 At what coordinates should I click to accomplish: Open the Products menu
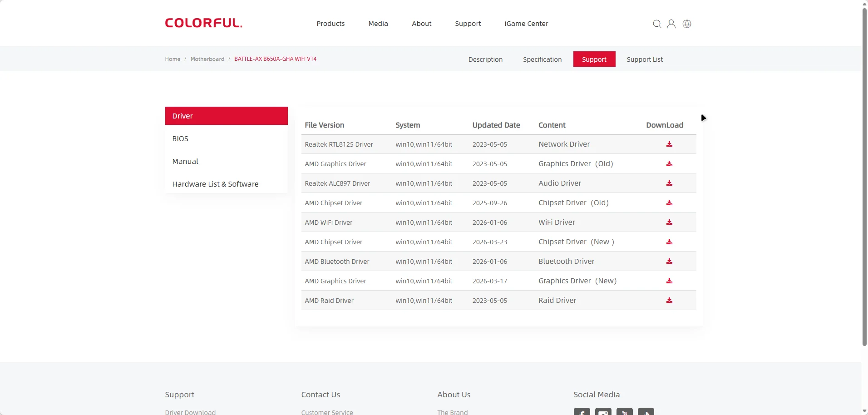(330, 24)
